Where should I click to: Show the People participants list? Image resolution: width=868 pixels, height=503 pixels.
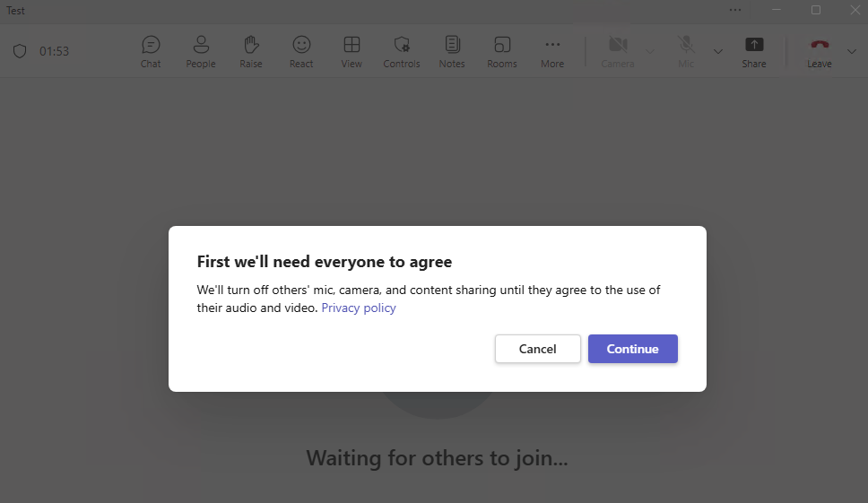(201, 51)
